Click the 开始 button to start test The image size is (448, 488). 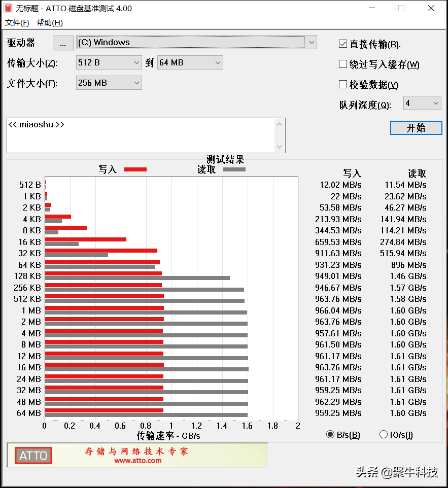(x=416, y=128)
